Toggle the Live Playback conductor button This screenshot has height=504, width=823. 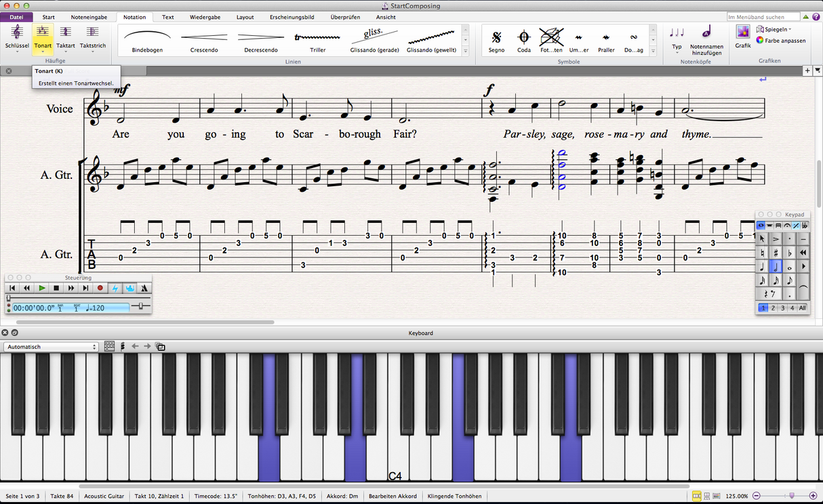(x=129, y=288)
